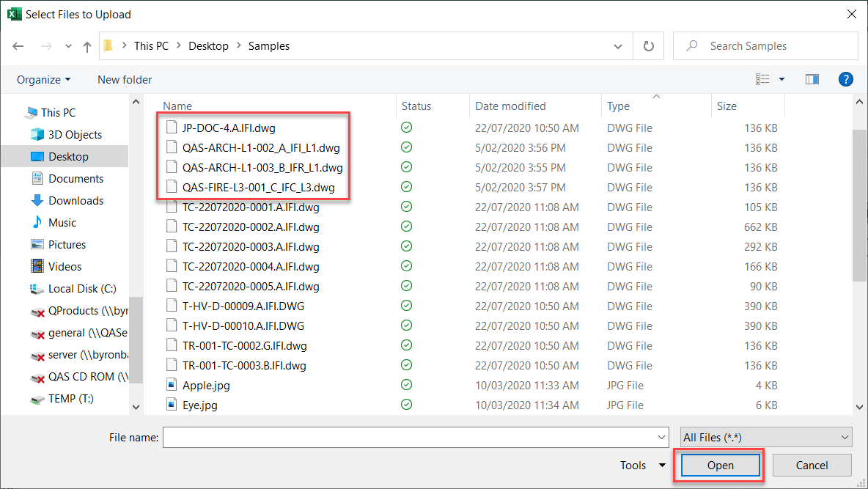The height and width of the screenshot is (489, 868).
Task: Select file QAS-ARCH-L1-003_B_IFR_L1.dwg
Action: point(262,167)
